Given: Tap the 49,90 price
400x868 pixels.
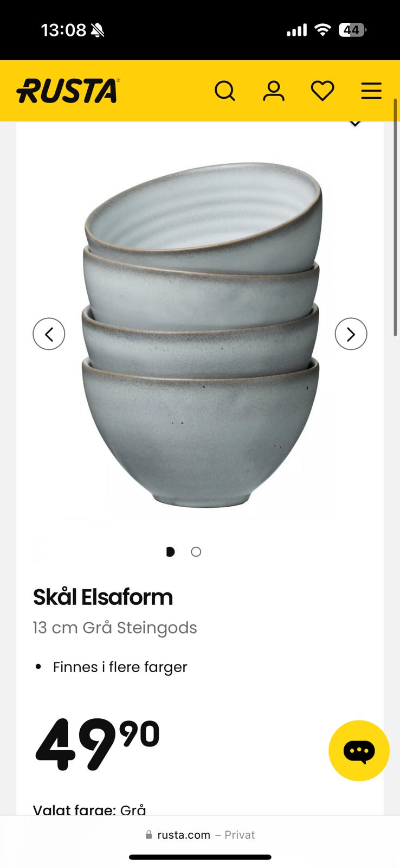Looking at the screenshot, I should (98, 744).
